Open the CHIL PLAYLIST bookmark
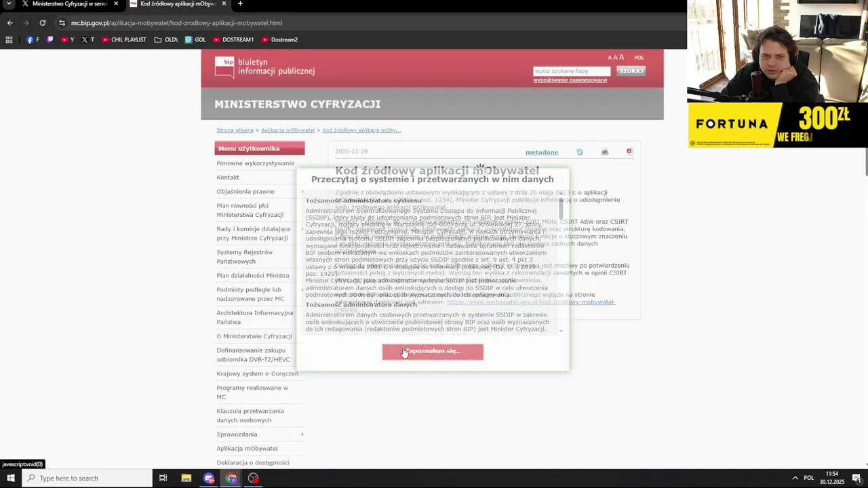 pyautogui.click(x=124, y=40)
